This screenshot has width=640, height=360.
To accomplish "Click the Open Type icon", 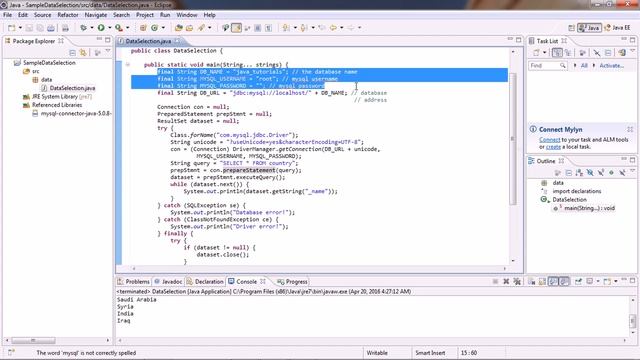I will pyautogui.click(x=178, y=28).
